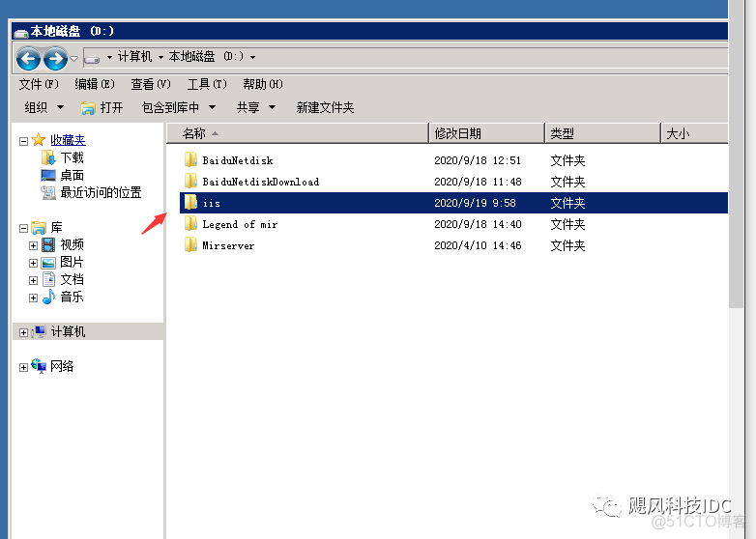The width and height of the screenshot is (756, 539).
Task: Click the BaiduNetdiskDownload folder icon
Action: (190, 181)
